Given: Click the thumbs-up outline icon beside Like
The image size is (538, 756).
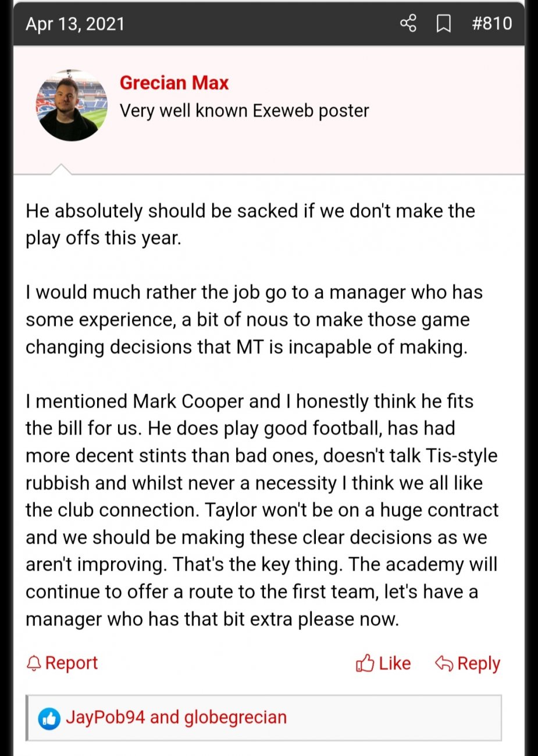Looking at the screenshot, I should pyautogui.click(x=365, y=663).
